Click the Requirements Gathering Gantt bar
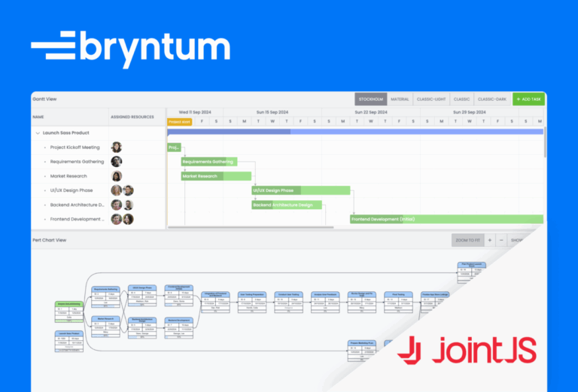This screenshot has width=578, height=392. click(209, 162)
